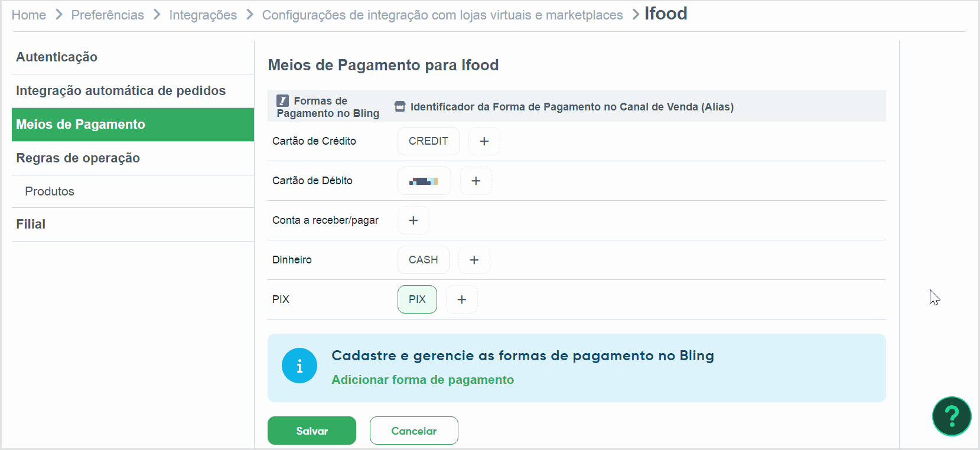Save payment settings with Salvar
This screenshot has width=980, height=450.
click(311, 431)
